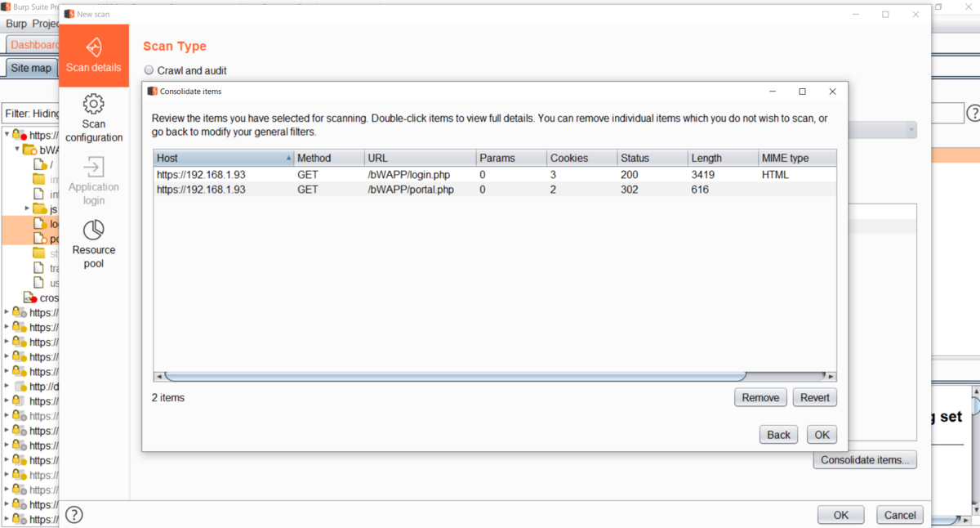This screenshot has height=528, width=980.
Task: Sort the table by the Host column
Action: pyautogui.click(x=223, y=158)
